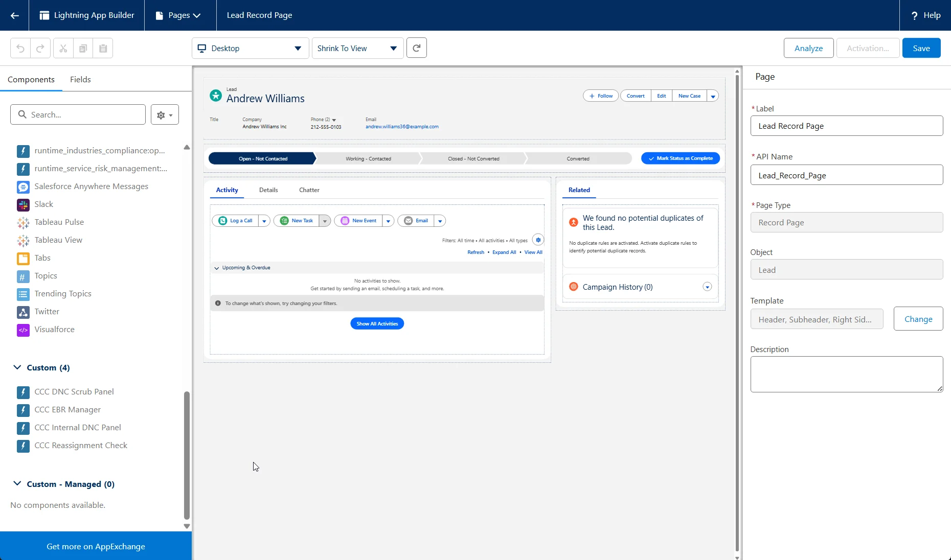Open the Log a Call dropdown arrow
The image size is (951, 560).
point(264,221)
